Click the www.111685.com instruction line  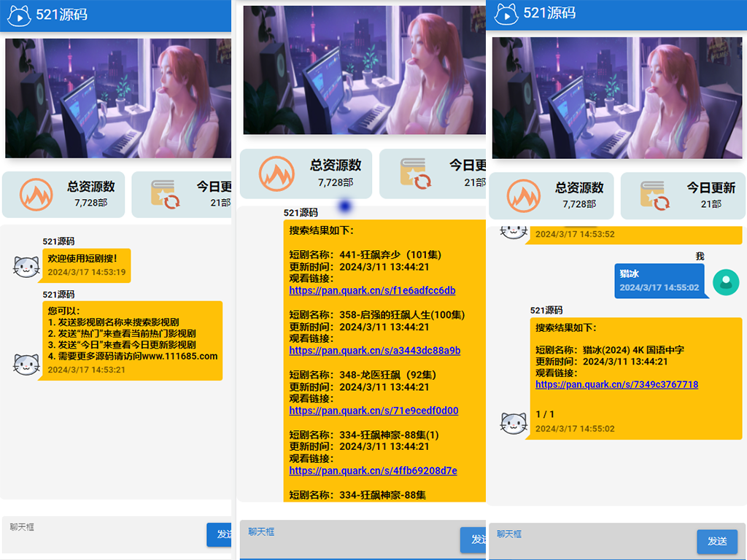click(133, 356)
